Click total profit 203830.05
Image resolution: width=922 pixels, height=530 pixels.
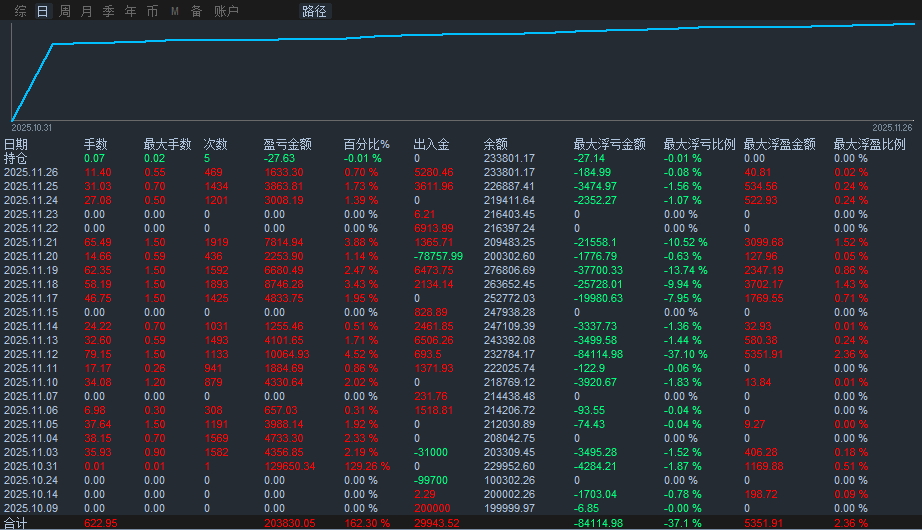pos(290,523)
